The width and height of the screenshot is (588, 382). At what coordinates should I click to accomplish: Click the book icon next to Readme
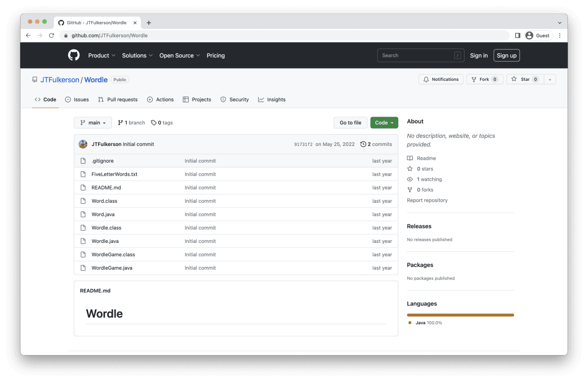410,158
